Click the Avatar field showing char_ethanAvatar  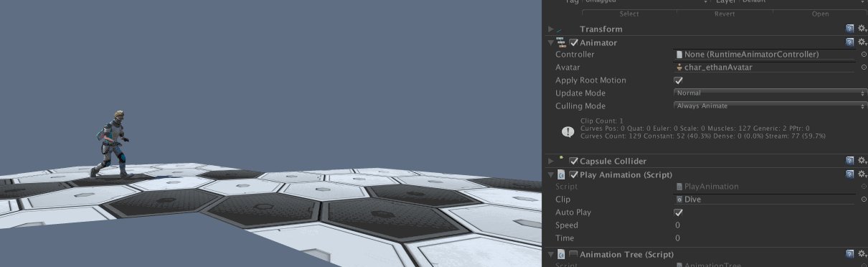point(765,67)
